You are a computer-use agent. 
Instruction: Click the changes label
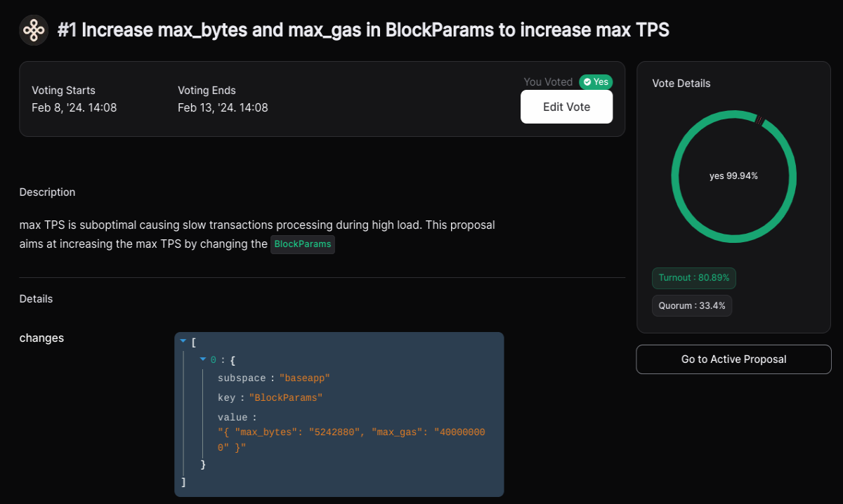pyautogui.click(x=41, y=338)
